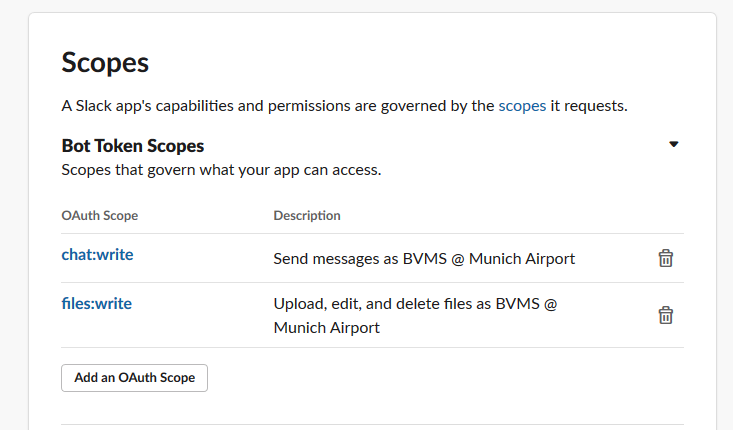733x430 pixels.
Task: Remove the files:write scope via trash icon
Action: tap(665, 315)
